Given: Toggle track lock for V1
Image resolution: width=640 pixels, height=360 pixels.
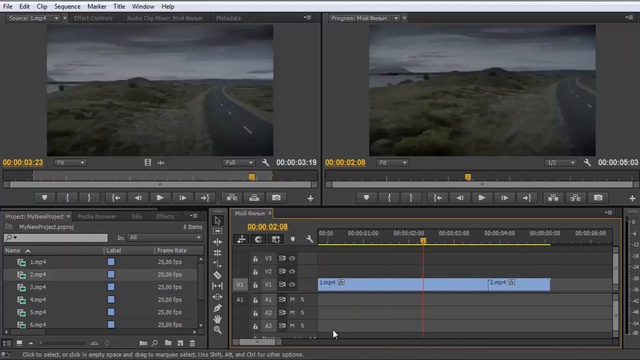Looking at the screenshot, I should click(x=256, y=284).
